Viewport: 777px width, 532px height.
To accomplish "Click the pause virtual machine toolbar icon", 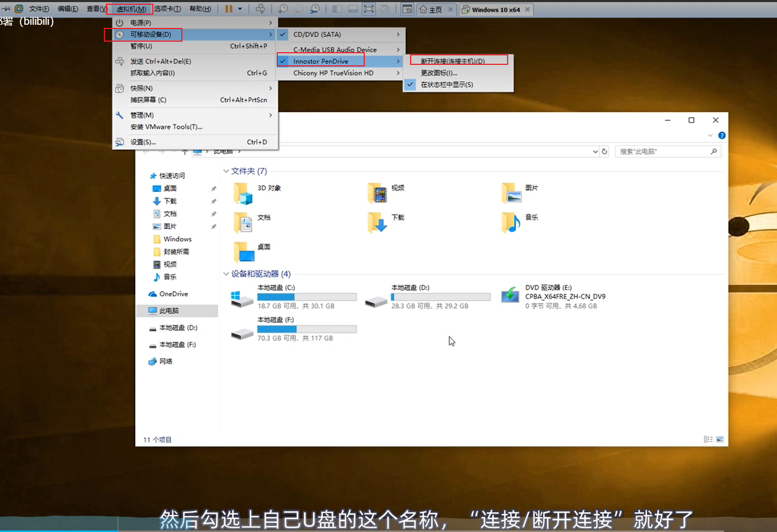I will 229,9.
